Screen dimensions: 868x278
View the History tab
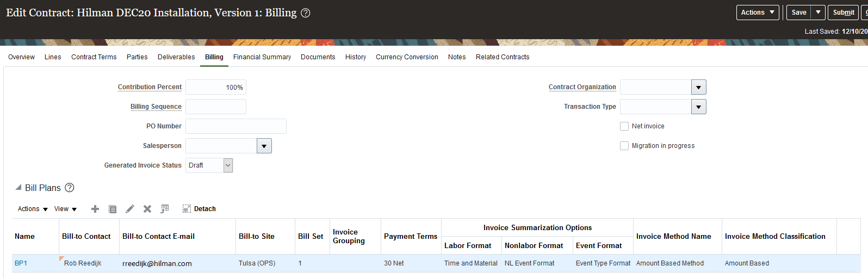click(356, 57)
